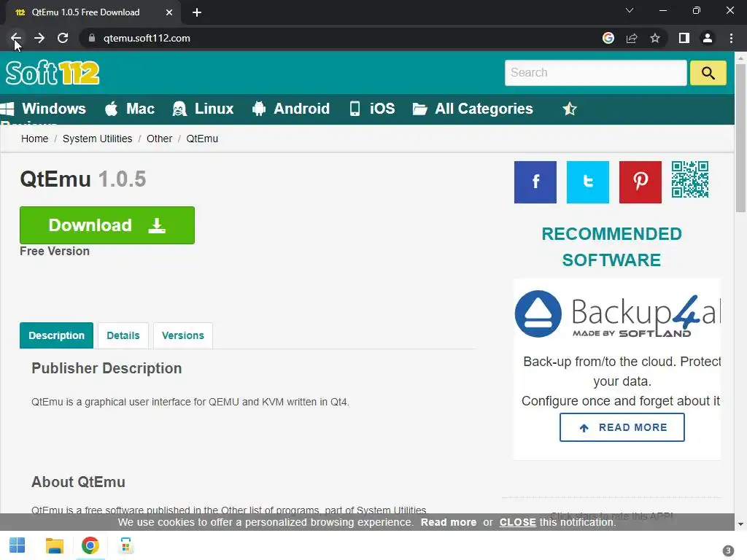The height and width of the screenshot is (560, 747).
Task: Focus the Search input field
Action: [x=595, y=73]
